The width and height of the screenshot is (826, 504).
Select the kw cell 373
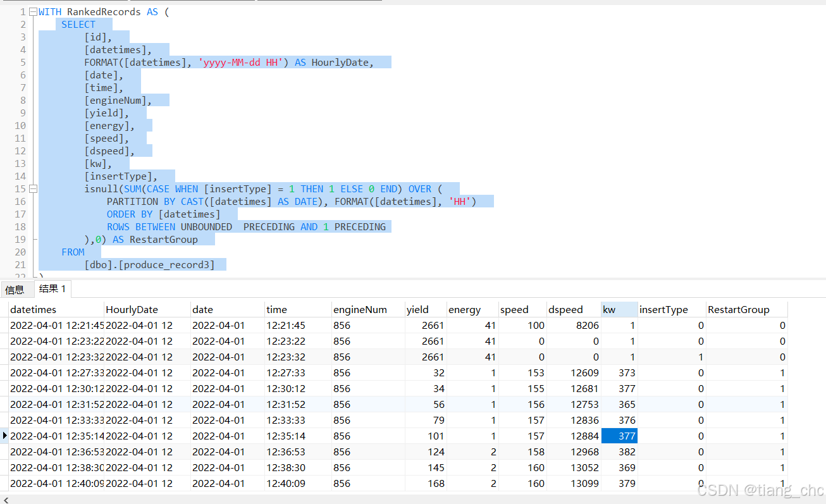619,372
